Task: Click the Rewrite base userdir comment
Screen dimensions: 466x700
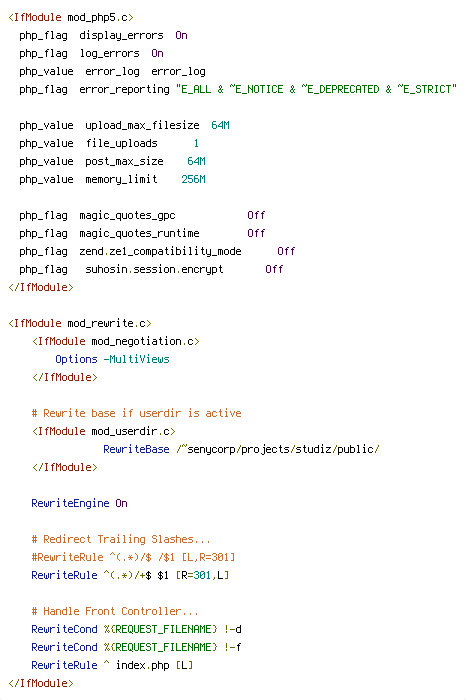Action: pyautogui.click(x=136, y=413)
